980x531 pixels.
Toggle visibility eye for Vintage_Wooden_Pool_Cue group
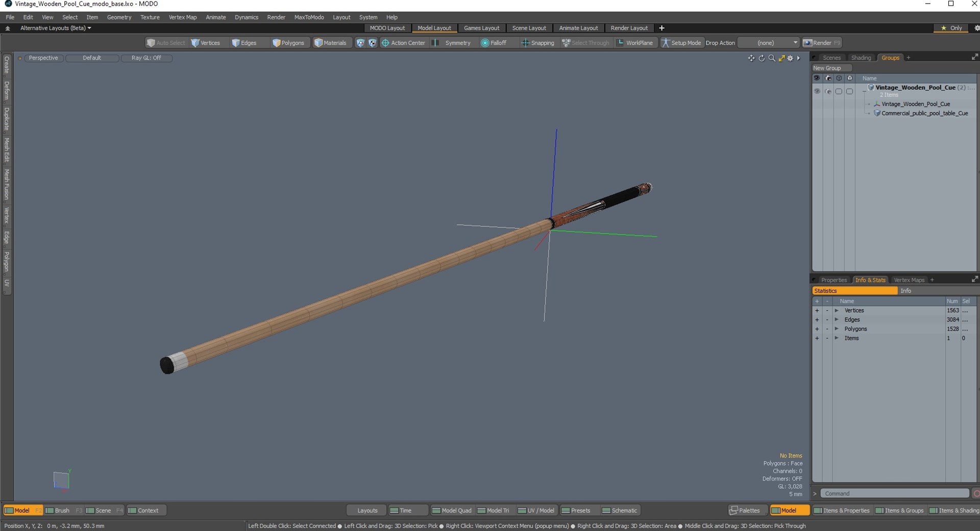click(817, 91)
